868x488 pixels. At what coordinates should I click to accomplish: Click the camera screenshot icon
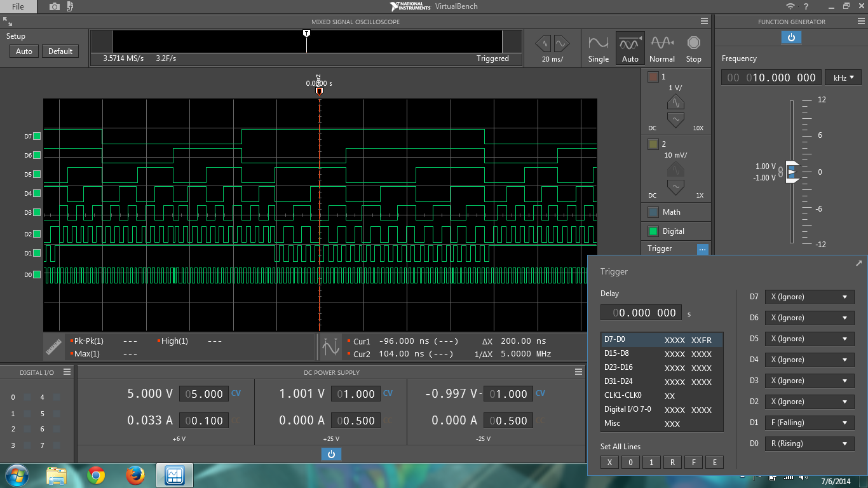55,6
